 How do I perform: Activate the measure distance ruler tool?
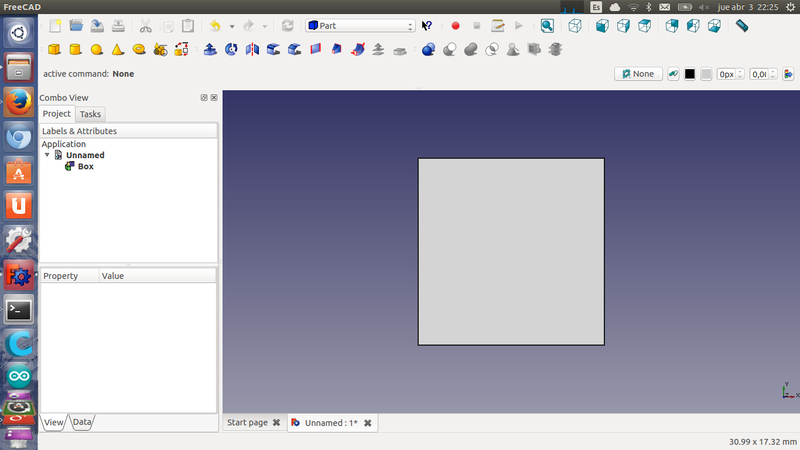click(x=741, y=26)
